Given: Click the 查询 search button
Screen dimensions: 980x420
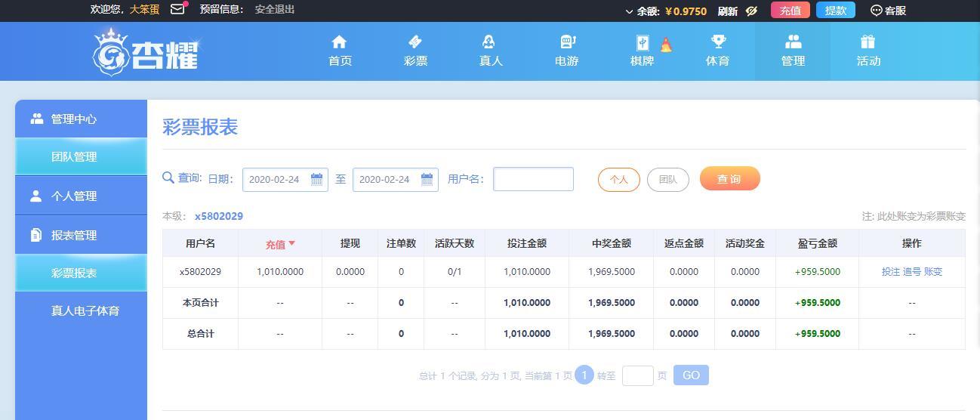Looking at the screenshot, I should [729, 178].
